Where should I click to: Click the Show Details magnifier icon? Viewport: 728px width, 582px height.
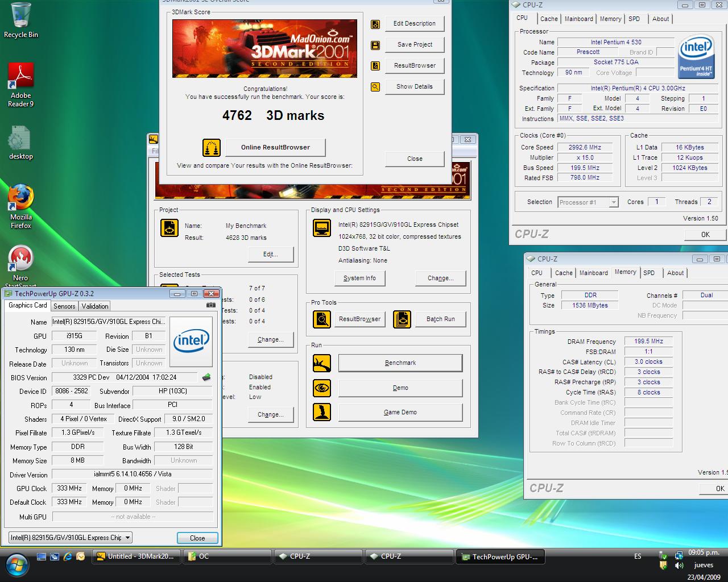tap(375, 87)
